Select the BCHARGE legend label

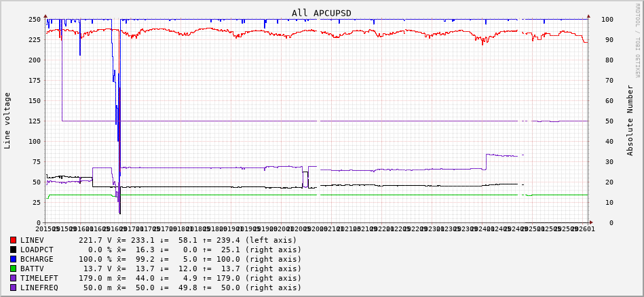[x=37, y=259]
